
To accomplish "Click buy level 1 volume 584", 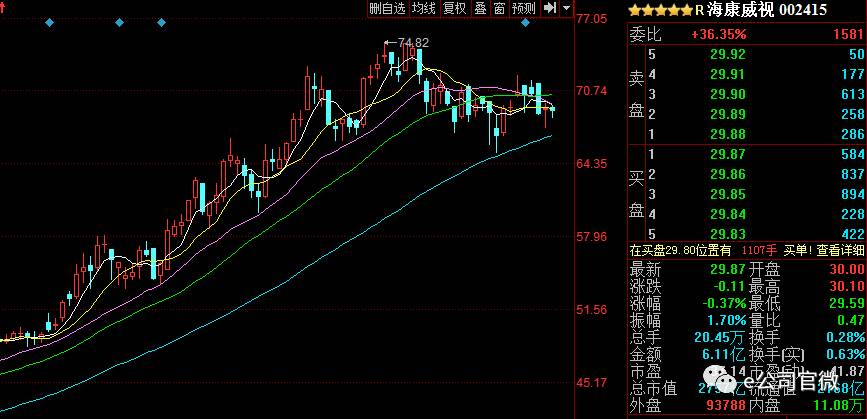I will point(854,154).
